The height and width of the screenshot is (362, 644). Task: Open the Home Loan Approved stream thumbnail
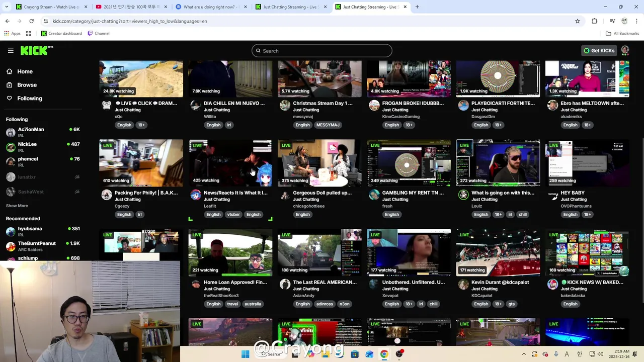point(230,252)
